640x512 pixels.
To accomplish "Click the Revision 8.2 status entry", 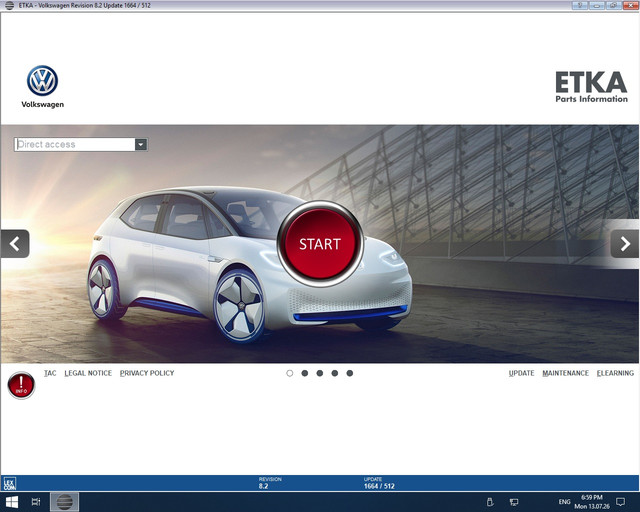I will tap(270, 483).
